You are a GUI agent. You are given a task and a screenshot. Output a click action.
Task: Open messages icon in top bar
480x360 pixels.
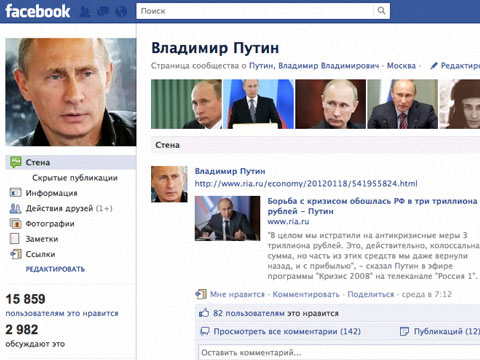click(x=103, y=11)
